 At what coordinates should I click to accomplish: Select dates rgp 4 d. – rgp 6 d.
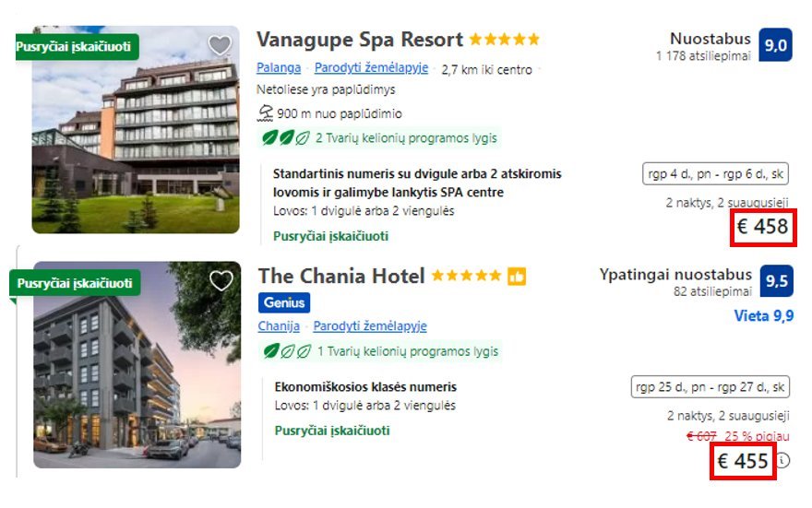(x=715, y=173)
